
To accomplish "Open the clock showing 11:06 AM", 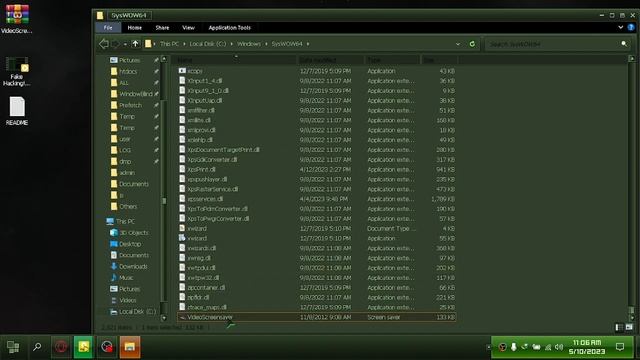I will click(587, 347).
